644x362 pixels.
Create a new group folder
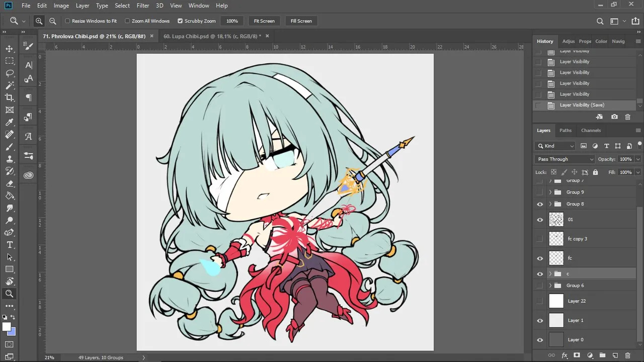[x=603, y=355]
